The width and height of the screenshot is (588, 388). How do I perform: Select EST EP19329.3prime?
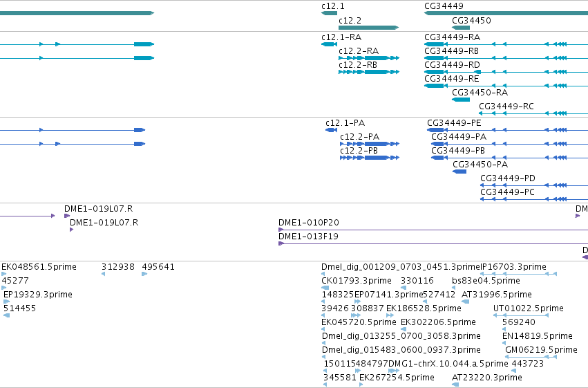click(x=38, y=295)
